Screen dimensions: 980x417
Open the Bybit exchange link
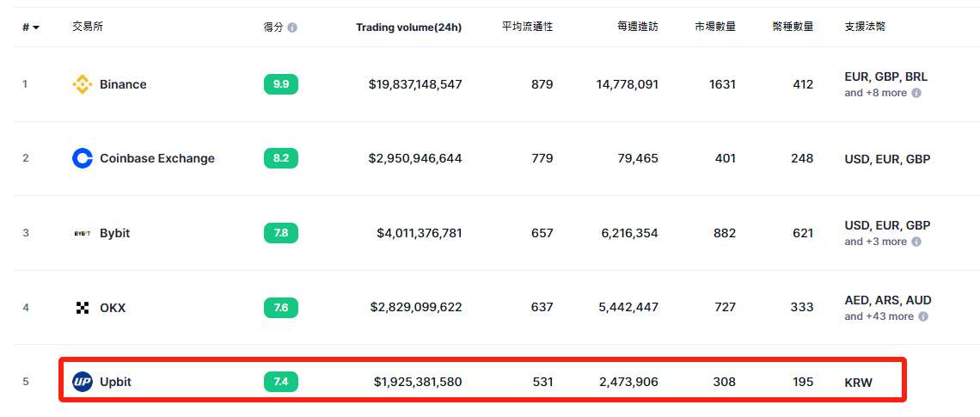[x=115, y=233]
